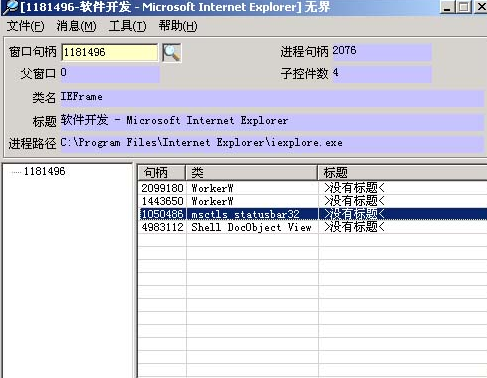Open the 帮助(H) menu

178,26
